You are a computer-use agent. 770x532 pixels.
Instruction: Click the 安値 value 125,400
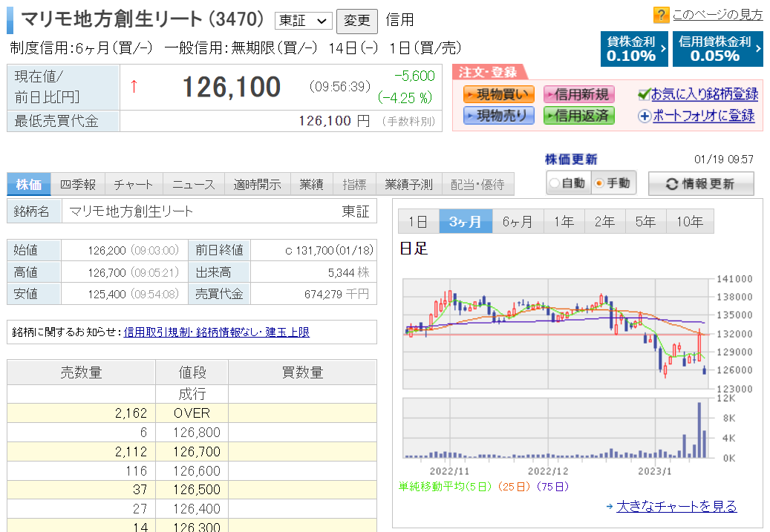(107, 294)
